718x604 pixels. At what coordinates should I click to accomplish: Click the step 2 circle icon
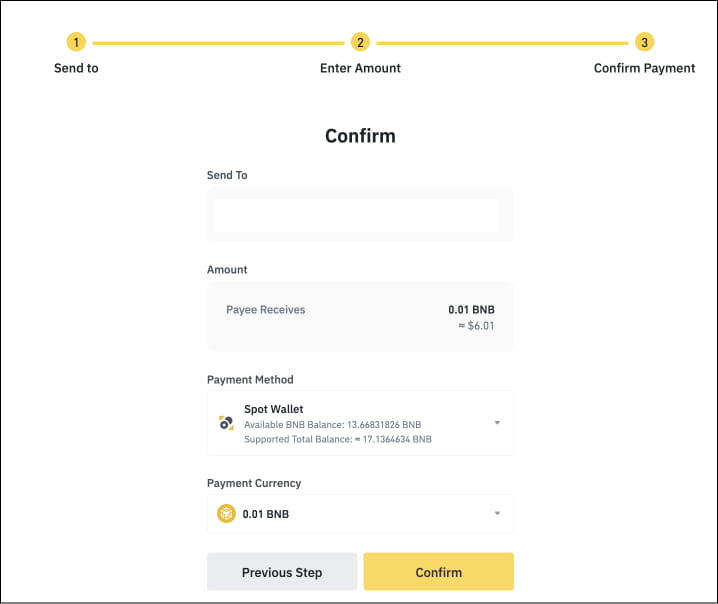(360, 42)
